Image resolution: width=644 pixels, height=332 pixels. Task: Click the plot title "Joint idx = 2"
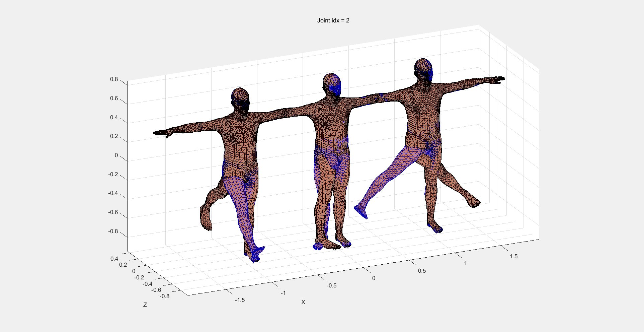point(333,20)
